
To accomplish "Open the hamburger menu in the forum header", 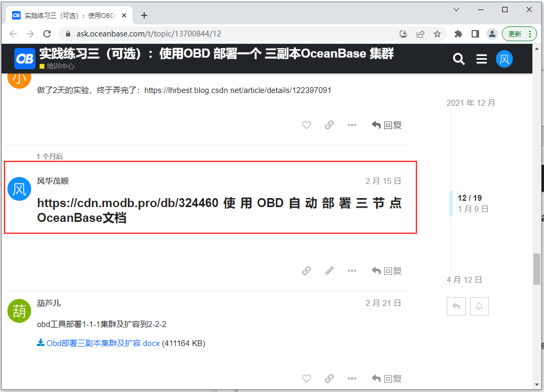I will click(481, 59).
